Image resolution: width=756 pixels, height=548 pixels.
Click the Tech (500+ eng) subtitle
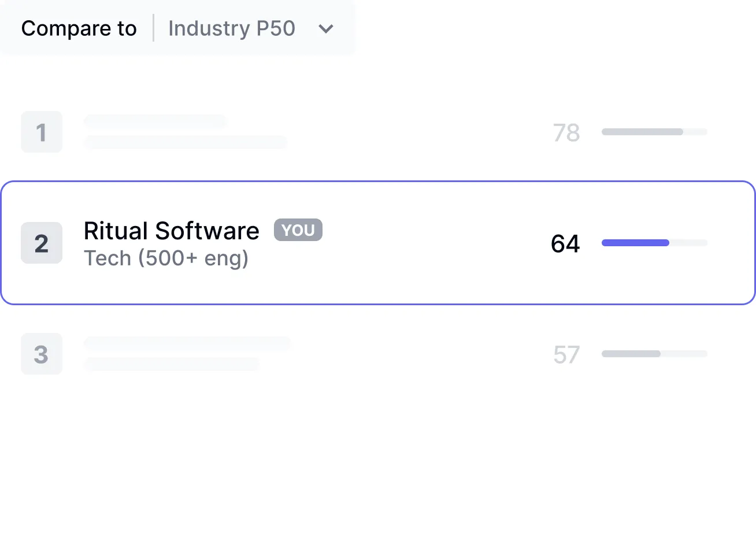pos(166,258)
